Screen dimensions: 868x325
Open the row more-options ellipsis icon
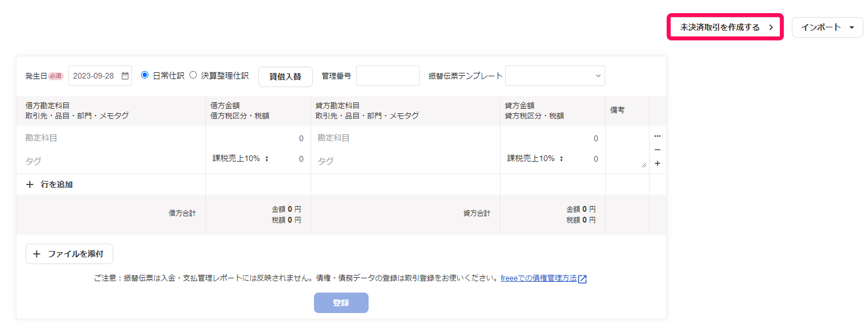coord(658,136)
